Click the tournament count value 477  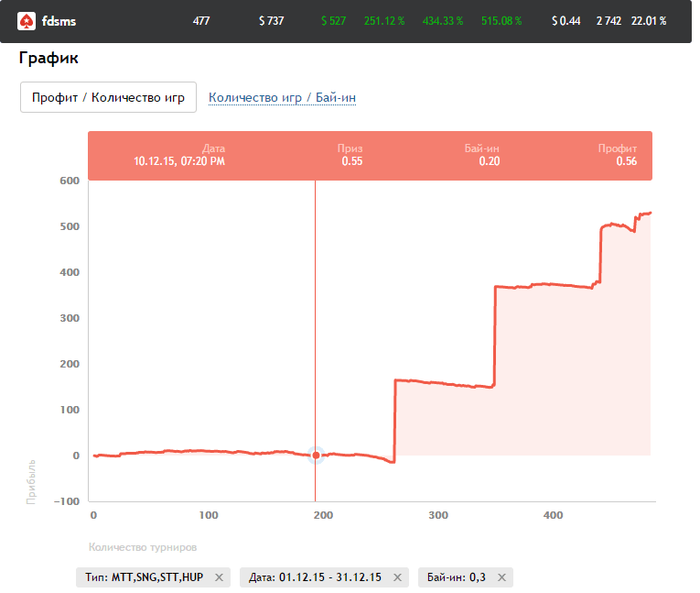pos(201,21)
